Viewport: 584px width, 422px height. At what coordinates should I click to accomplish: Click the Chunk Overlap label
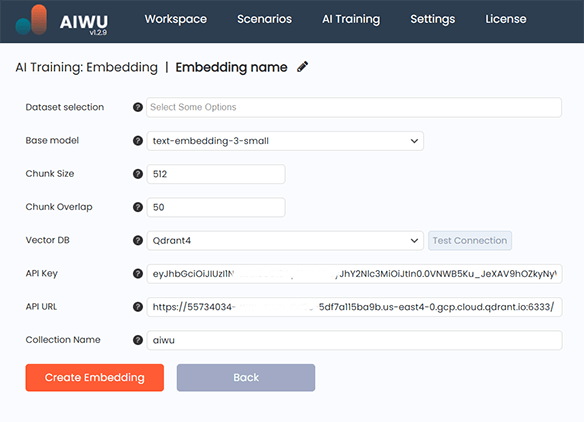point(59,207)
